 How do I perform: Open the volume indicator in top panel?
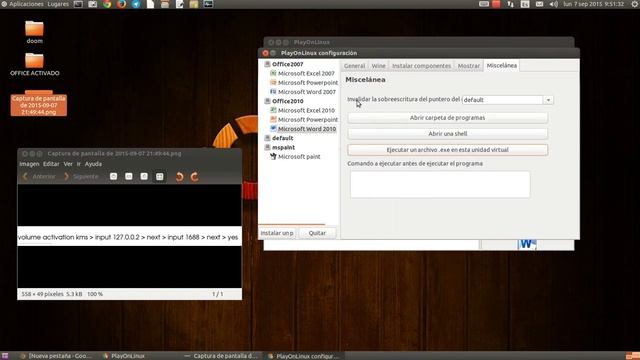click(x=553, y=4)
